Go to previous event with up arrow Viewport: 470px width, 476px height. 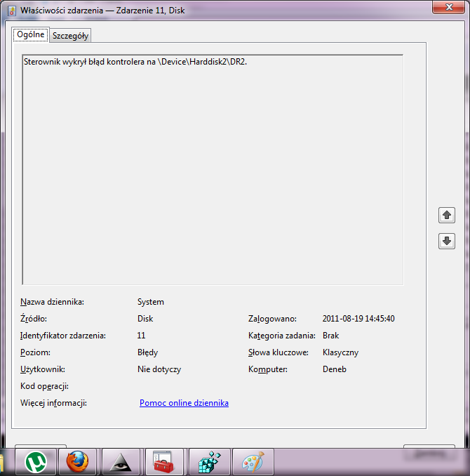click(447, 216)
